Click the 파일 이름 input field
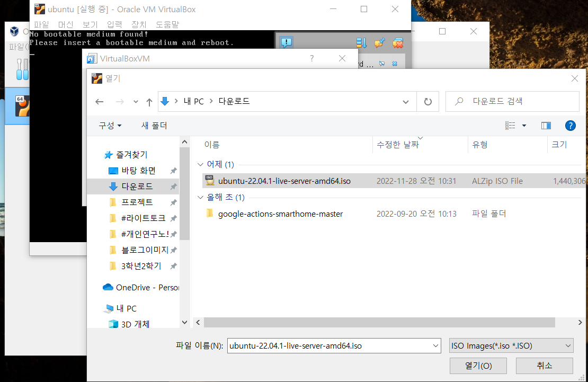The width and height of the screenshot is (588, 382). pos(329,345)
